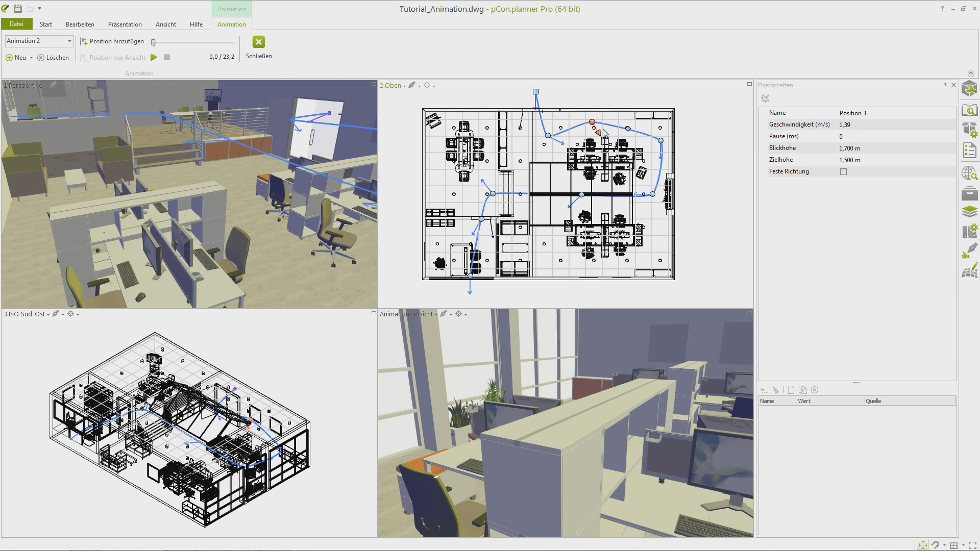Click the globe search icon in sidebar
The height and width of the screenshot is (551, 980).
(x=970, y=173)
